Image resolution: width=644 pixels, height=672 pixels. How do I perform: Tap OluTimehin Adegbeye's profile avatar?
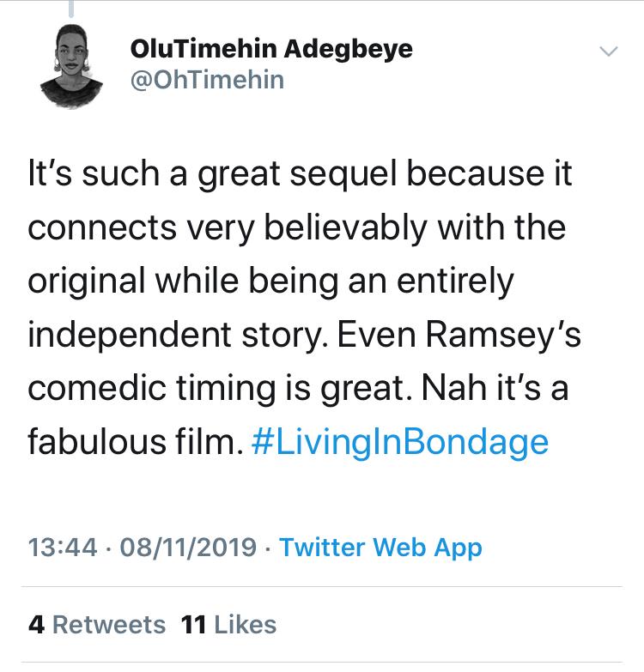pos(70,64)
